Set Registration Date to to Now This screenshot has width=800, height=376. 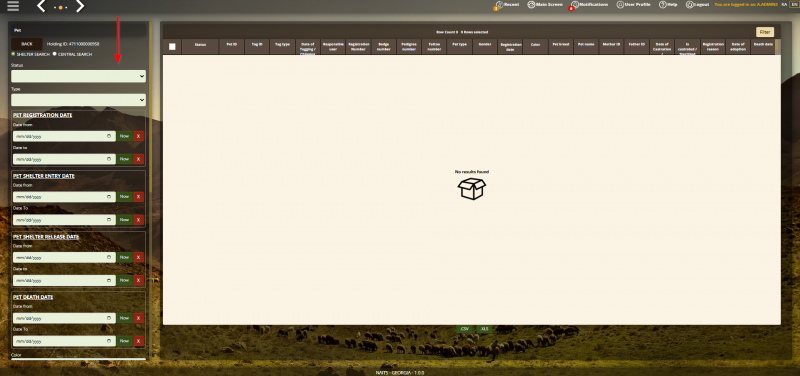[124, 159]
